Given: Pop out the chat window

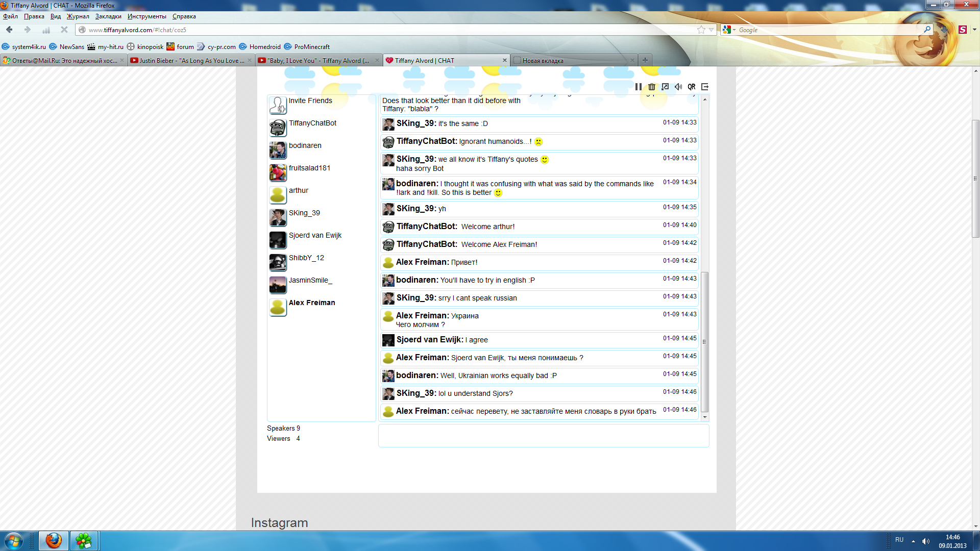Looking at the screenshot, I should [x=665, y=87].
